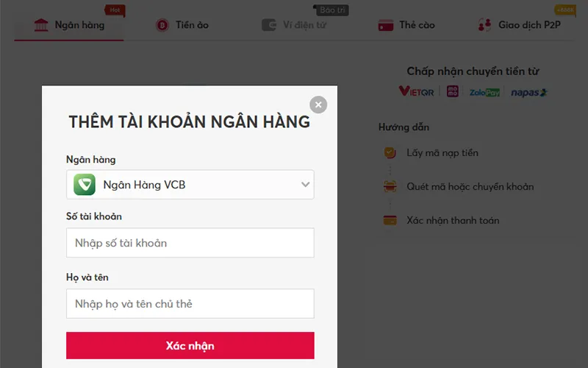
Task: Click the crypto coin icon
Action: click(162, 25)
